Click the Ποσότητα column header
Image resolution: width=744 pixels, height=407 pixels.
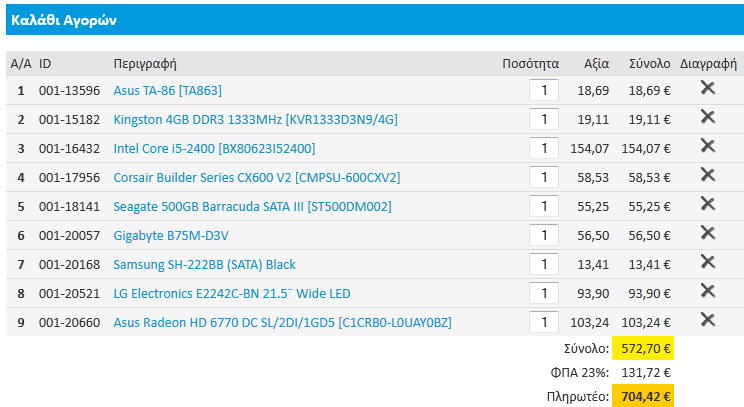(x=530, y=64)
